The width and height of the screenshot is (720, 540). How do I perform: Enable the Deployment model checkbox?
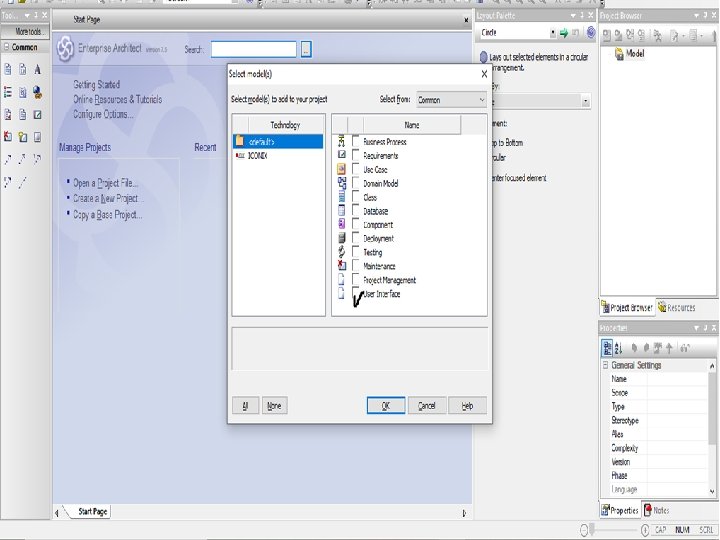coord(356,237)
